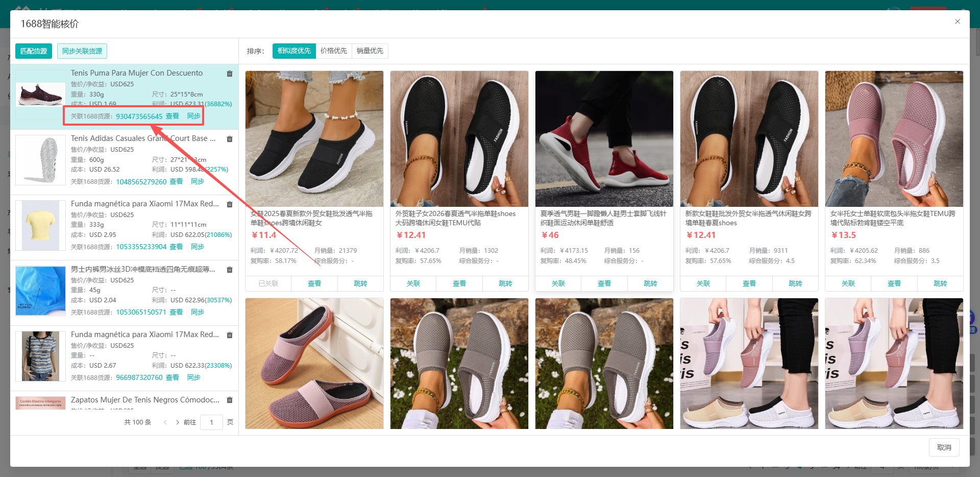Viewport: 980px width, 477px height.
Task: Select the 'Zapatos Mujer De Tenis Negros' title
Action: 145,400
